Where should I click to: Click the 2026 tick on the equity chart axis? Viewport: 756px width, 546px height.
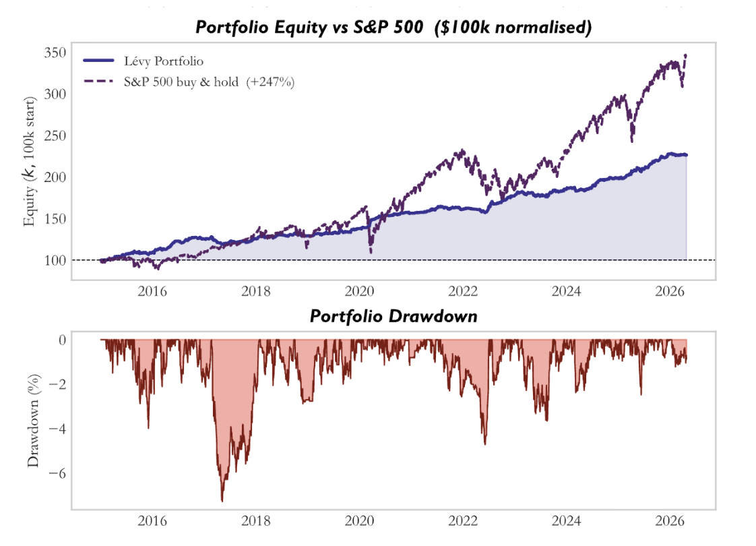click(x=670, y=291)
